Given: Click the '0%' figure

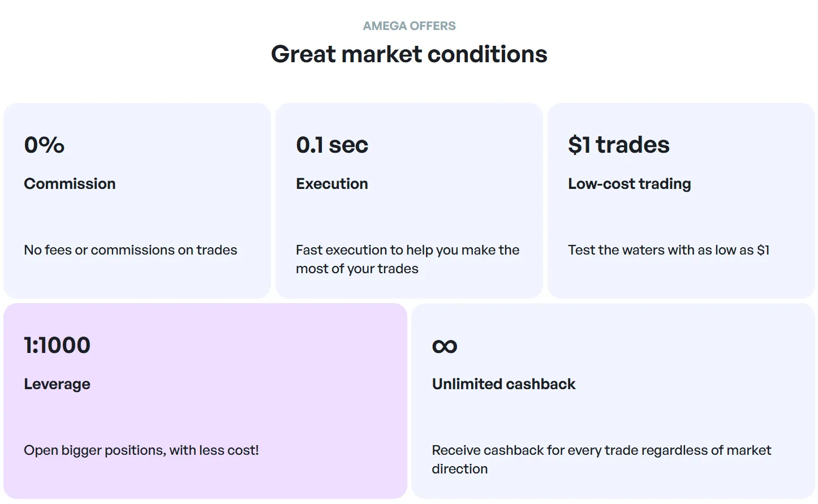Looking at the screenshot, I should 44,145.
